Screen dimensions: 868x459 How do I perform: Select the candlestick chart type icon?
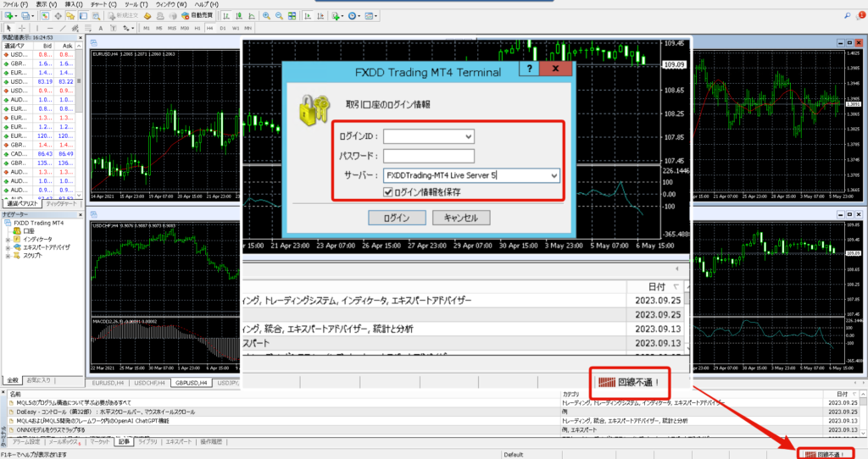coord(238,16)
